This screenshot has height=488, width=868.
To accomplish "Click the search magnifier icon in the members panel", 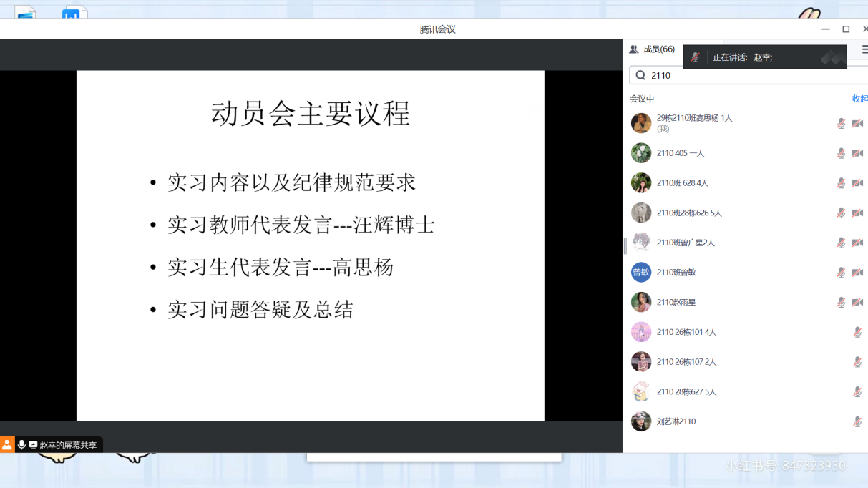I will 640,75.
